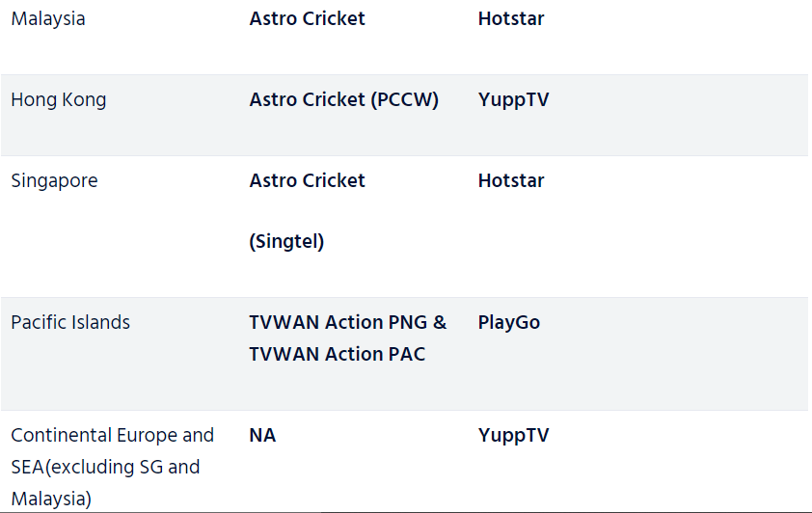Viewport: 812px width, 513px height.
Task: Click the (Singtel) text
Action: (x=286, y=241)
